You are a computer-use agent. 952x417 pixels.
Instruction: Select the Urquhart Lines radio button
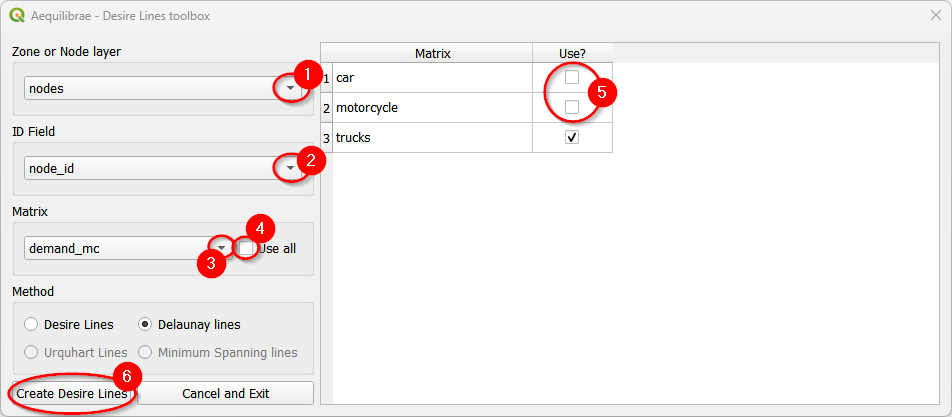pyautogui.click(x=31, y=352)
